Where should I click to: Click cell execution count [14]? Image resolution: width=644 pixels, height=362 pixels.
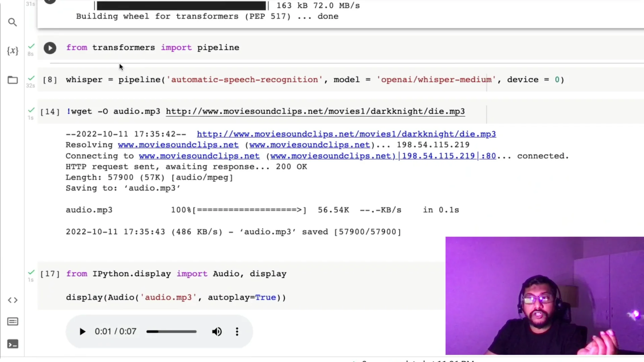50,111
